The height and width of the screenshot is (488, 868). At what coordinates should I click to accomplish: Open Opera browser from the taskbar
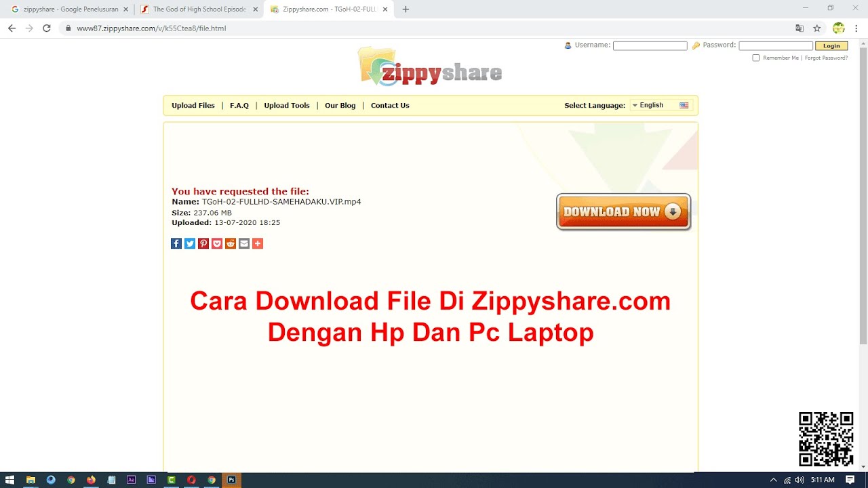pyautogui.click(x=192, y=480)
